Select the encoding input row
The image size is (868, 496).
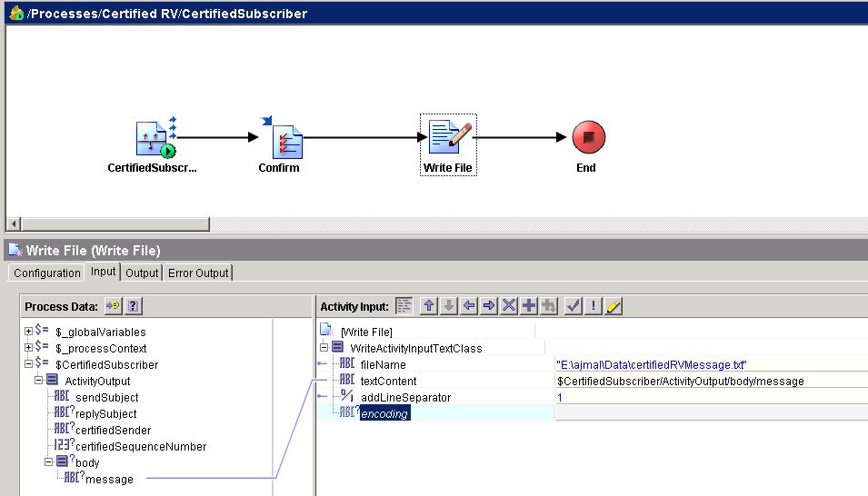coord(384,413)
